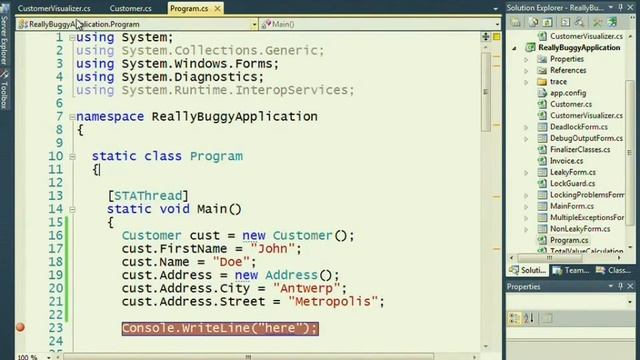Pin the Solution Explorer panel with pin icon
Viewport: 640px width, 360px height.
[620, 7]
